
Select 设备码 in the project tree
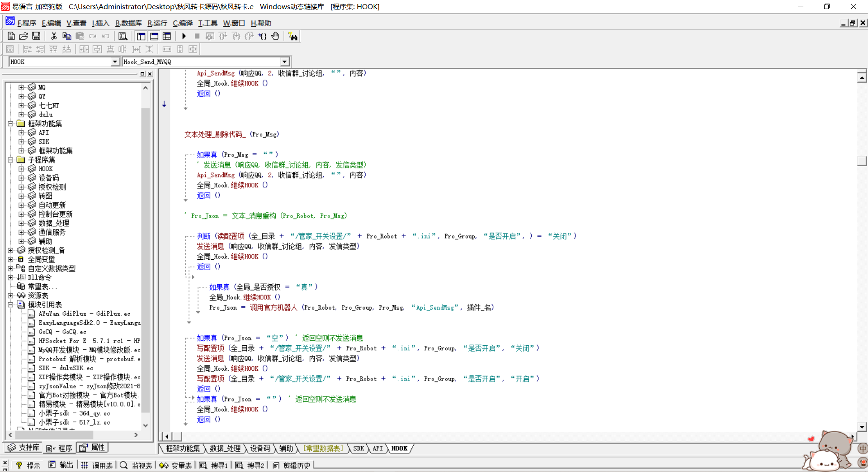click(48, 178)
